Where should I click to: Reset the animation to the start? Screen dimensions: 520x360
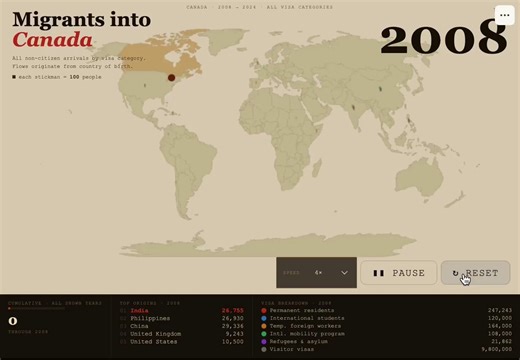pyautogui.click(x=476, y=273)
